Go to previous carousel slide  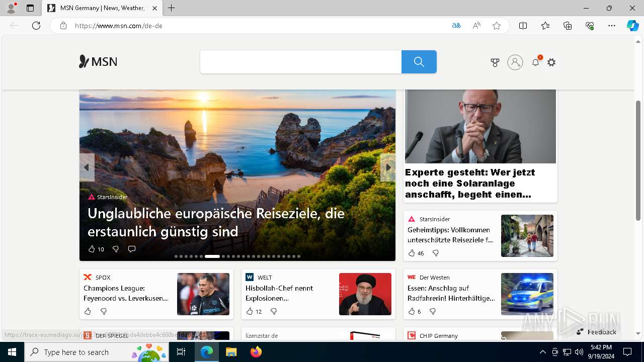click(x=87, y=167)
